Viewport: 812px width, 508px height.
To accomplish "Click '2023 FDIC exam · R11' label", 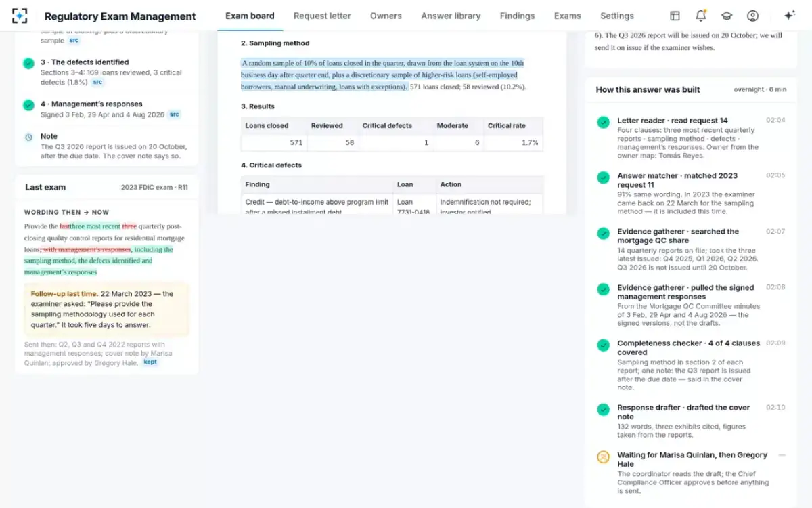I will (x=154, y=188).
